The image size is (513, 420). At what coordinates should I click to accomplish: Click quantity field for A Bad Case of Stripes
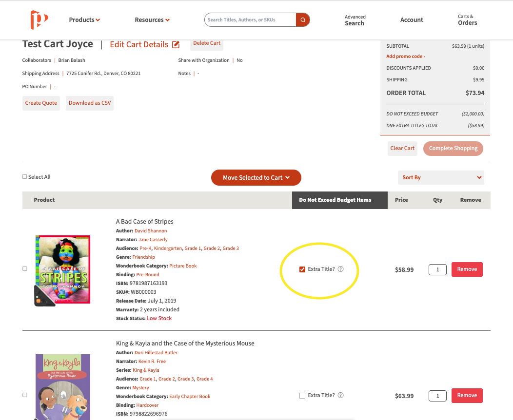(x=437, y=269)
